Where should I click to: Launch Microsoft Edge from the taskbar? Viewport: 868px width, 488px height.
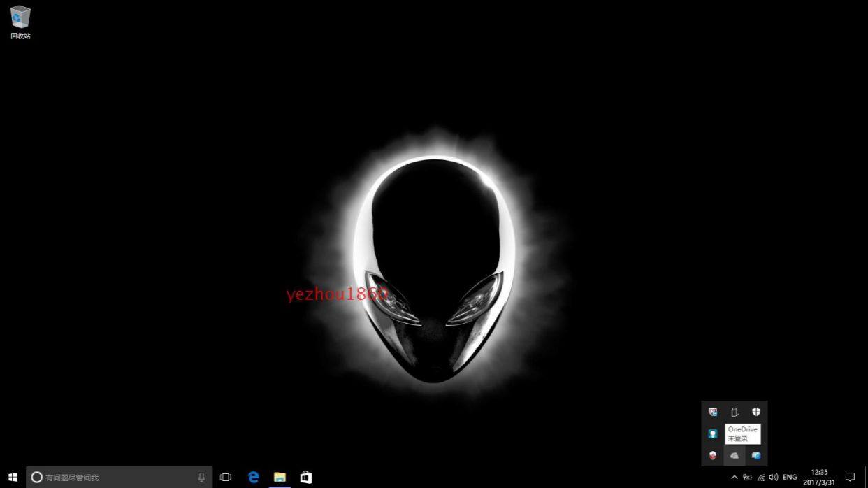pos(253,477)
